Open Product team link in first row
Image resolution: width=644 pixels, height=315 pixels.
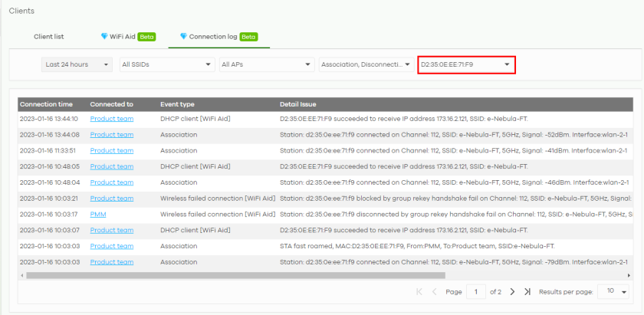[x=111, y=119]
